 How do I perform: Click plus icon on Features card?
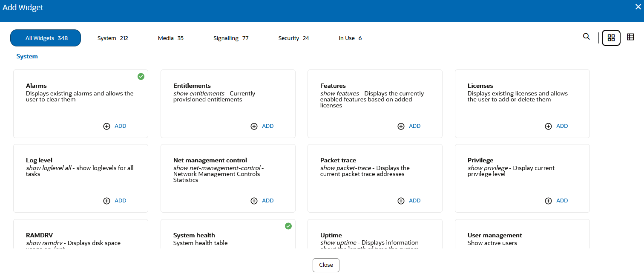tap(401, 126)
